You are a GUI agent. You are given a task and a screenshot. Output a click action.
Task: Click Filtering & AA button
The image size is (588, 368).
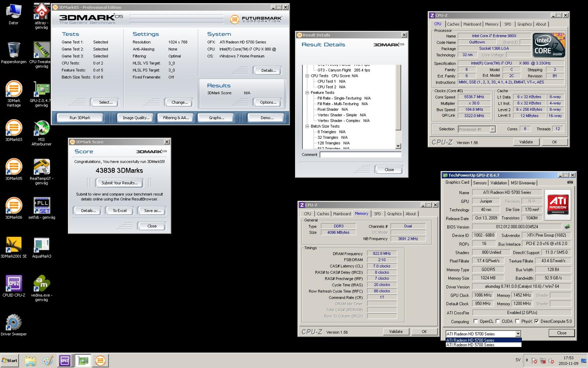pyautogui.click(x=176, y=118)
